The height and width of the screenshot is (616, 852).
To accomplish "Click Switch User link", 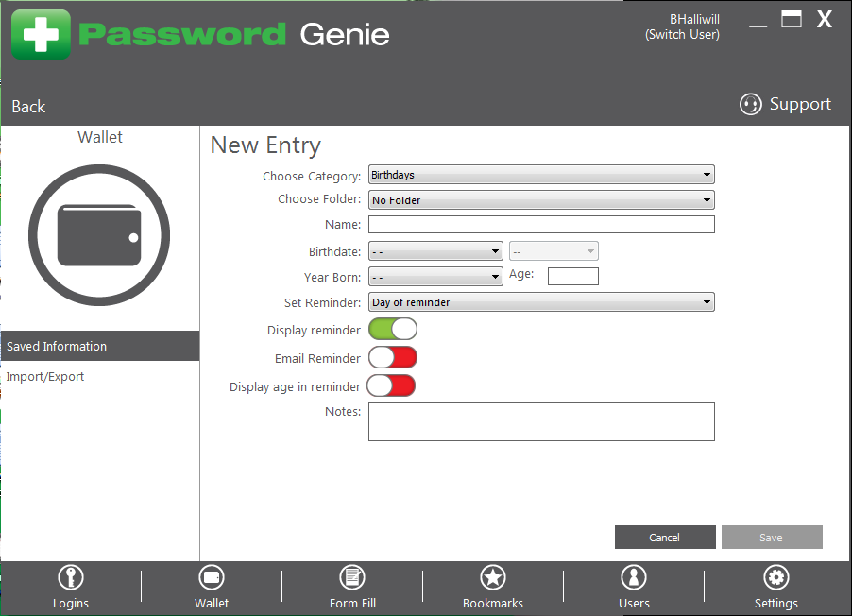I will click(683, 35).
